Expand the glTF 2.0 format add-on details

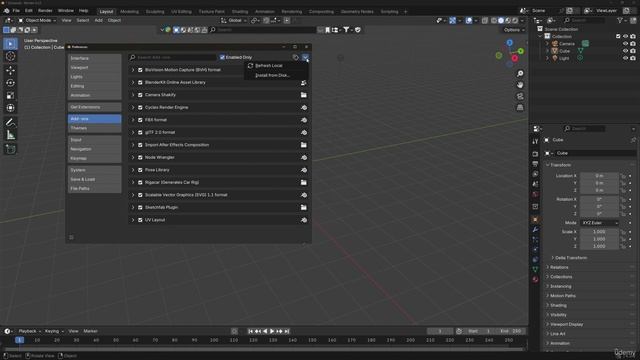[x=133, y=133]
